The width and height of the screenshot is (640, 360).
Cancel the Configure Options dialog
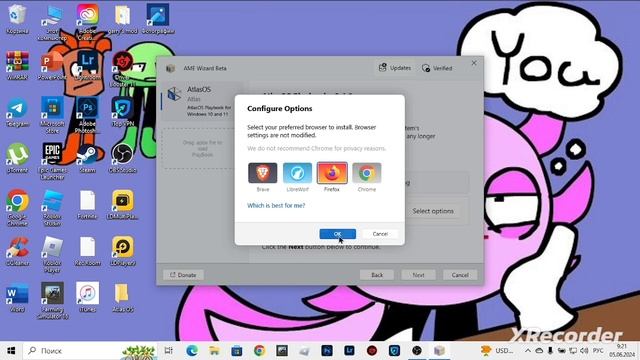[x=380, y=234]
